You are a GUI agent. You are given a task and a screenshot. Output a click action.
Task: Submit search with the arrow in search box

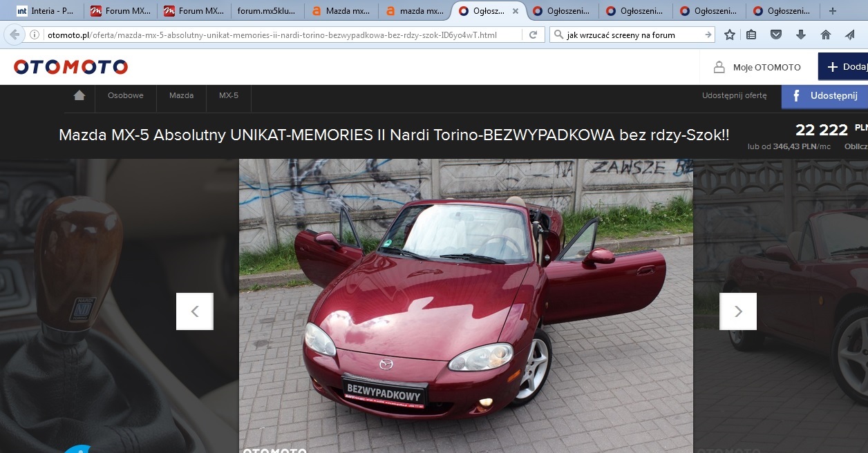tap(708, 35)
